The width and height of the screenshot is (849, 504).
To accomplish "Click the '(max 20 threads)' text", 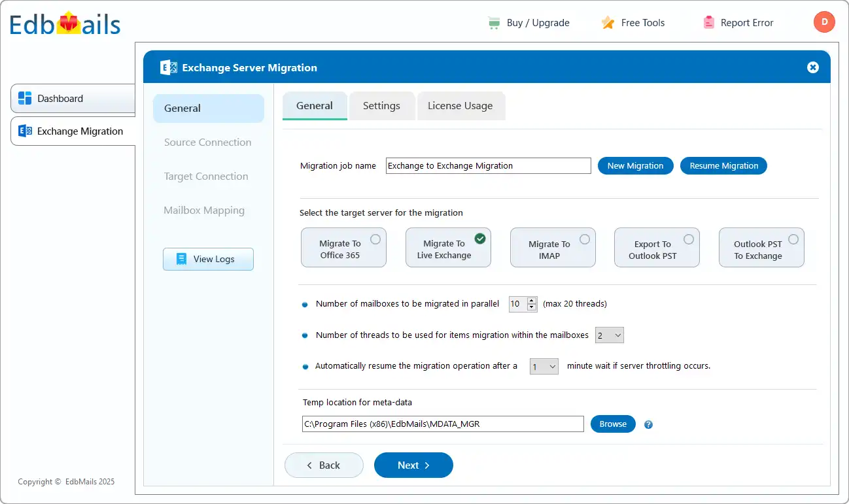I will tap(575, 303).
